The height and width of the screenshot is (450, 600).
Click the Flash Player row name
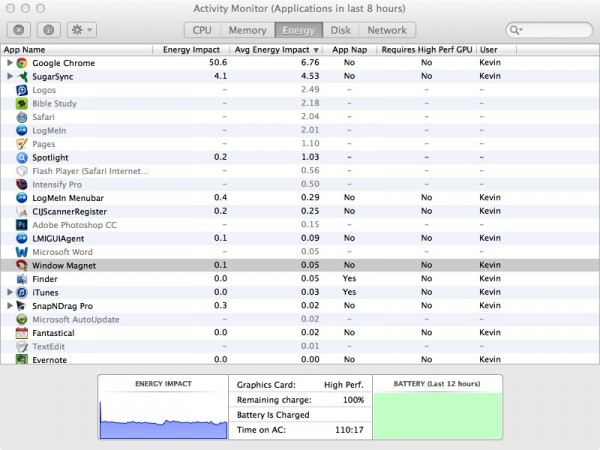click(x=91, y=171)
